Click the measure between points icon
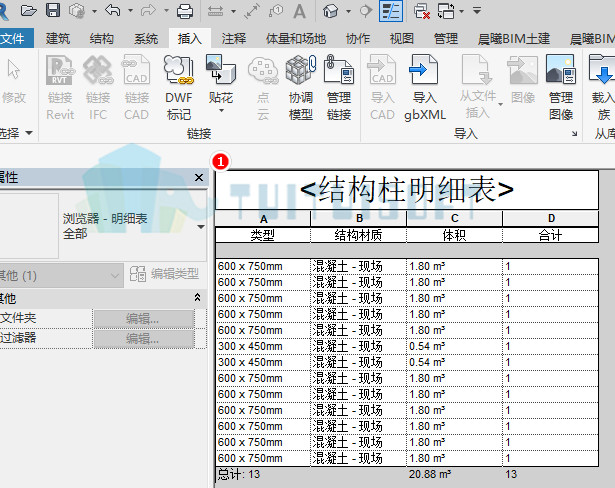 251,11
